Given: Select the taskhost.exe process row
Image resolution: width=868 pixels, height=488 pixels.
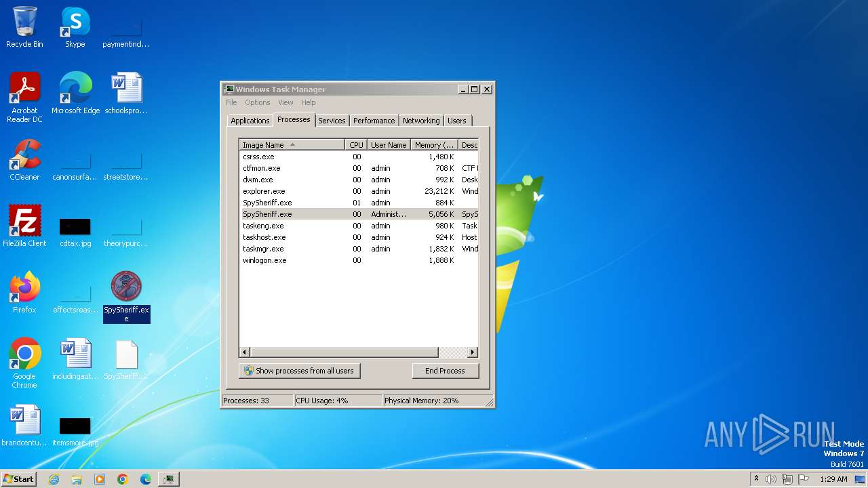Looking at the screenshot, I should pyautogui.click(x=359, y=237).
